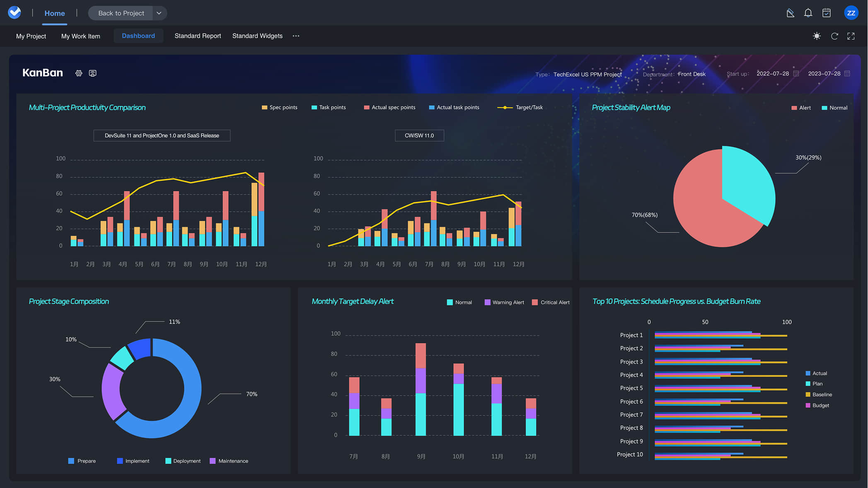Open the more tabs ellipsis menu
Screen dimensions: 868x488
296,36
